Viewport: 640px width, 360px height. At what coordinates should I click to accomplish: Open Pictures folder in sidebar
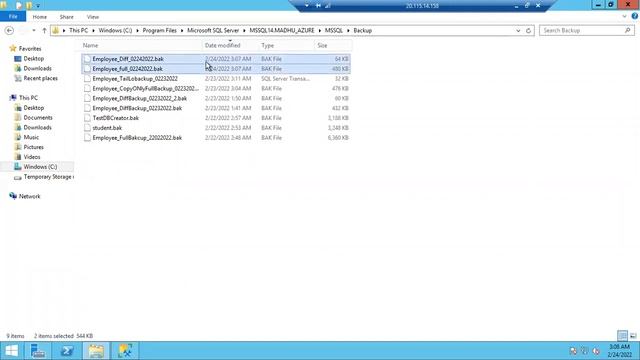tap(33, 147)
